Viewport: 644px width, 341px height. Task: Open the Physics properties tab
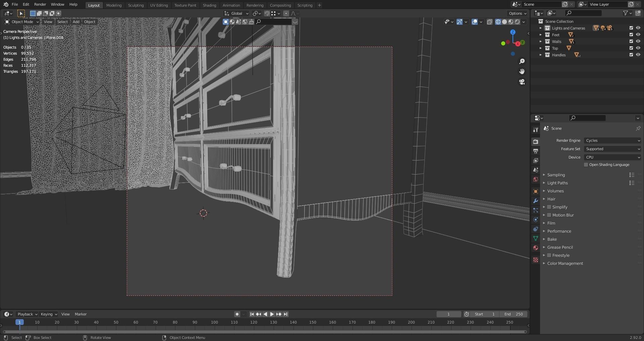coord(536,220)
